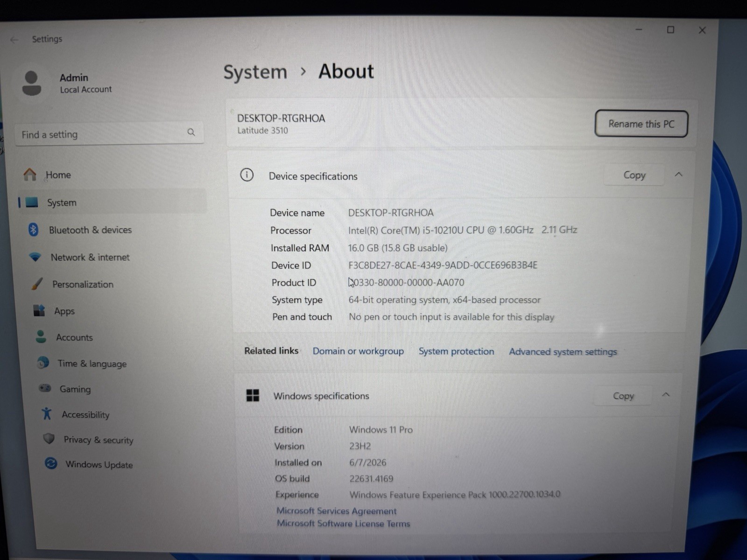Click the info icon beside Device specifications
747x560 pixels.
[x=247, y=175]
